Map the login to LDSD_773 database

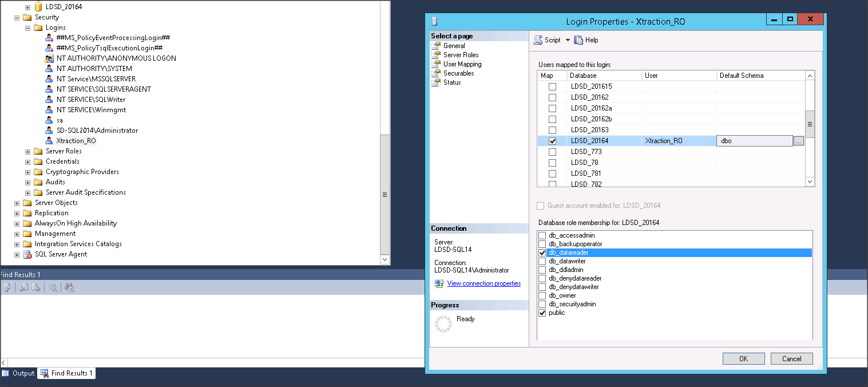click(552, 151)
